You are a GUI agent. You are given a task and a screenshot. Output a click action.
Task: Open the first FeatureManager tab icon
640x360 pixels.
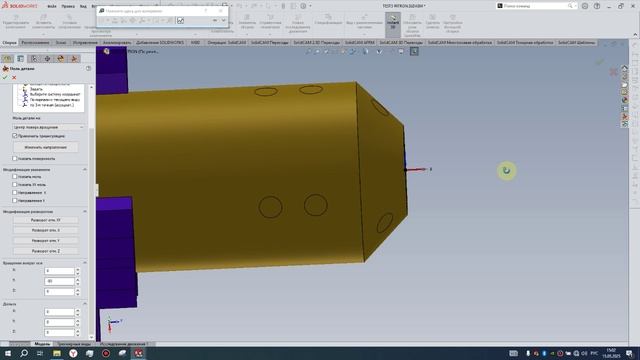point(7,59)
